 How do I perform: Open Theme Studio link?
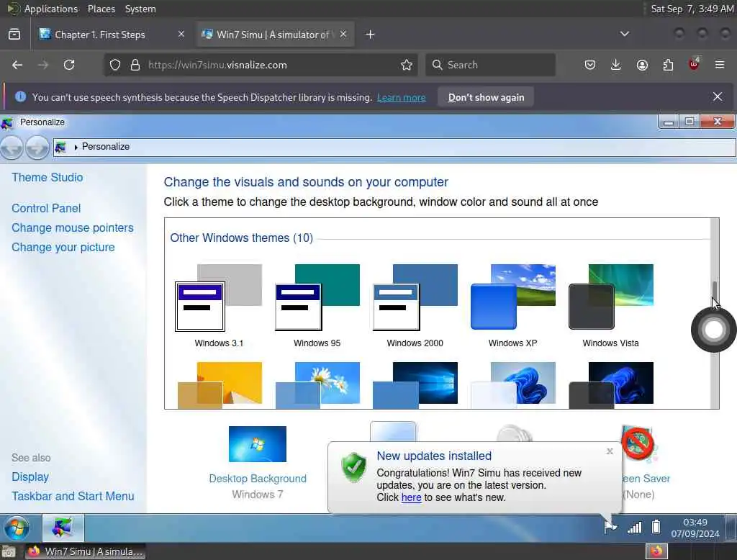tap(48, 177)
